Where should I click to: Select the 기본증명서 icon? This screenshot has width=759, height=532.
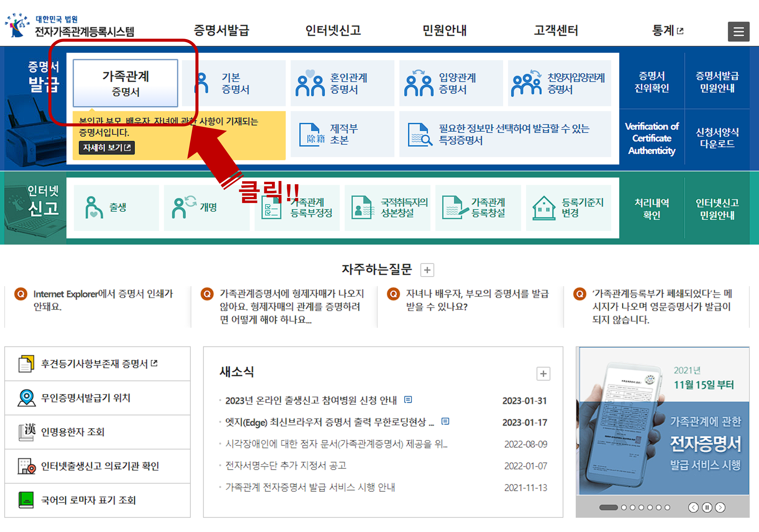204,83
